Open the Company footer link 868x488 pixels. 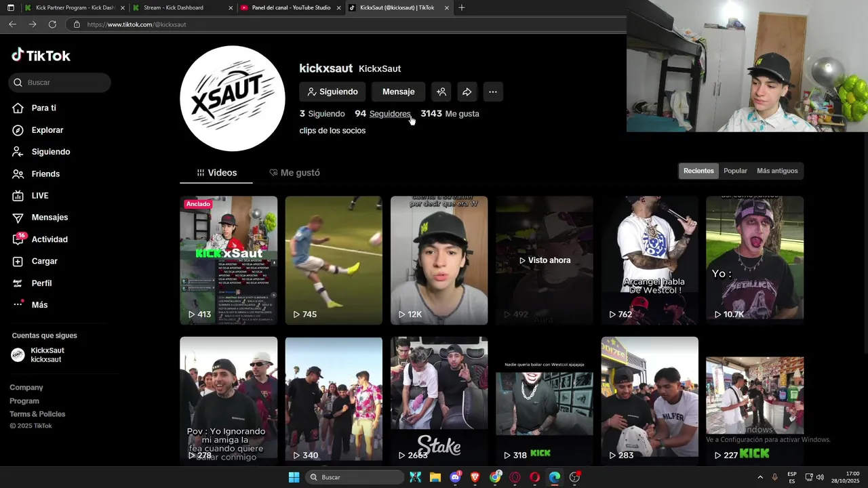(26, 388)
